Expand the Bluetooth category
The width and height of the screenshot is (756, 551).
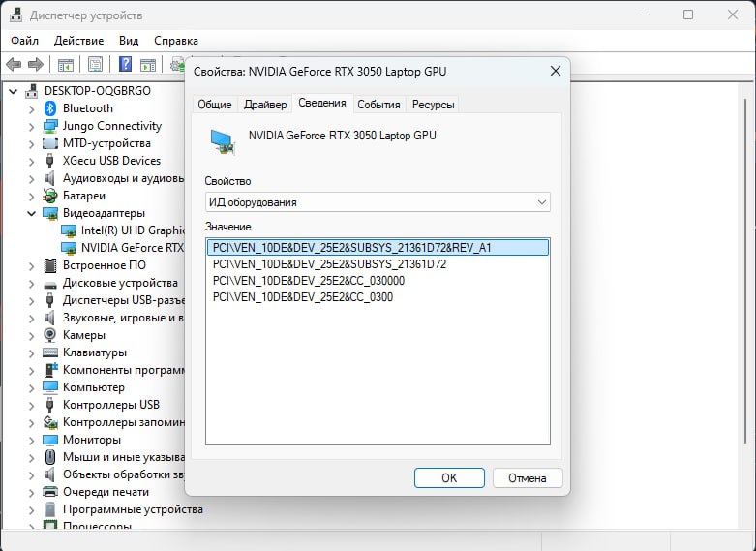31,109
